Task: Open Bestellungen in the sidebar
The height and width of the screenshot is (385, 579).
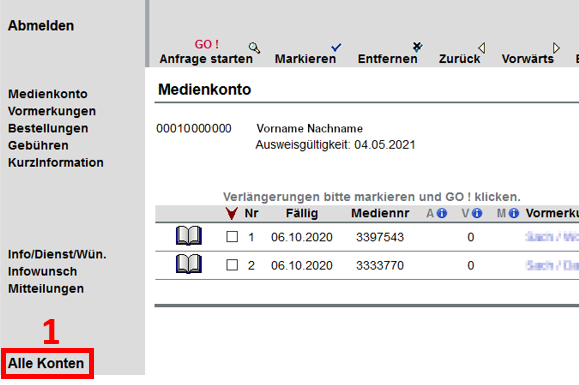Action: coord(48,128)
